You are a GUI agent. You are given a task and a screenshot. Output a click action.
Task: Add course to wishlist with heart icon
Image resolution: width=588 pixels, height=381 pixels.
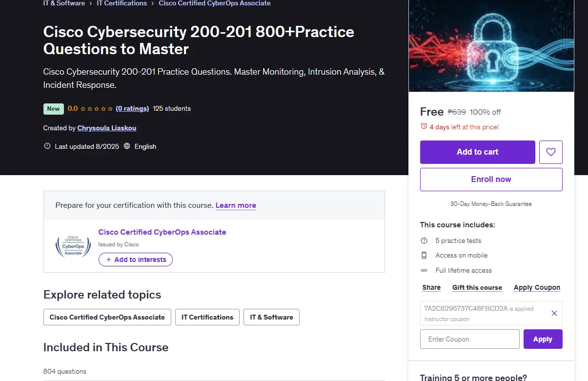(551, 152)
